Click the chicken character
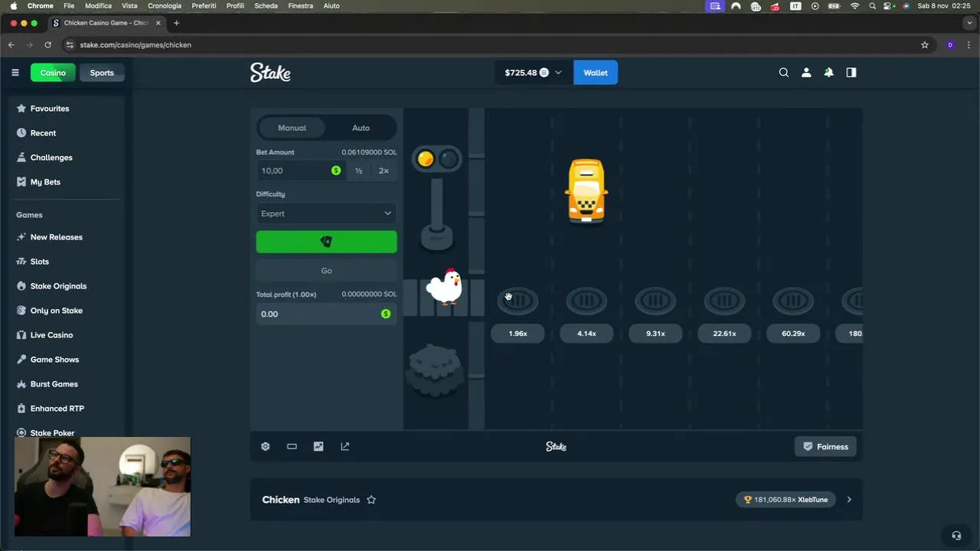Screen dimensions: 980x551 click(x=444, y=287)
